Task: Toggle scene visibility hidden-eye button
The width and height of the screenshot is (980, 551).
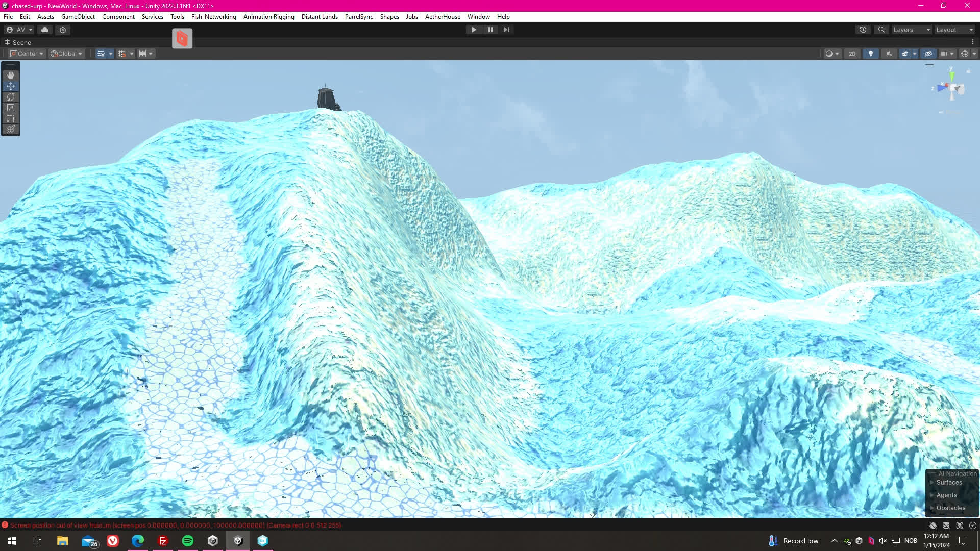Action: [928, 54]
